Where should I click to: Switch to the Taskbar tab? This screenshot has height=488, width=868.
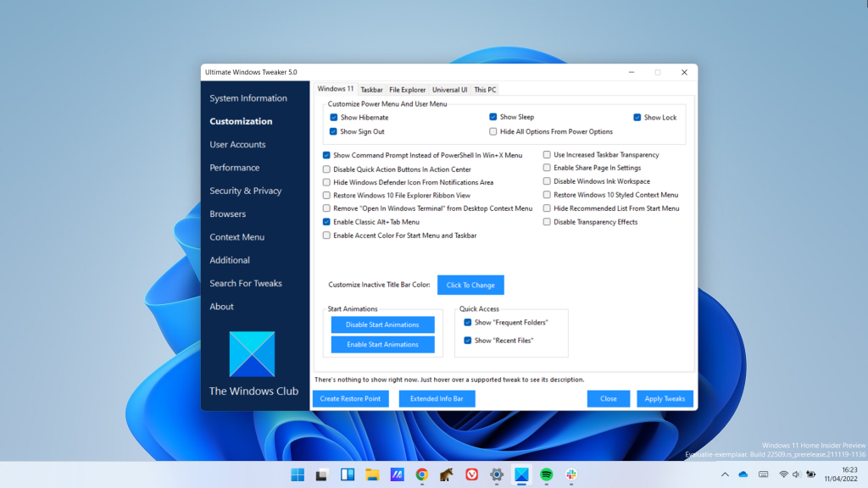[x=372, y=89]
